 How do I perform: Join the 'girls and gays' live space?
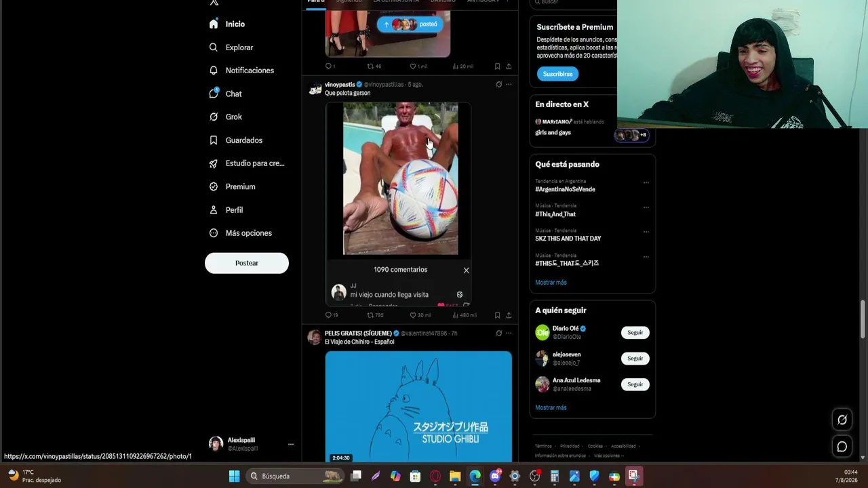[592, 127]
